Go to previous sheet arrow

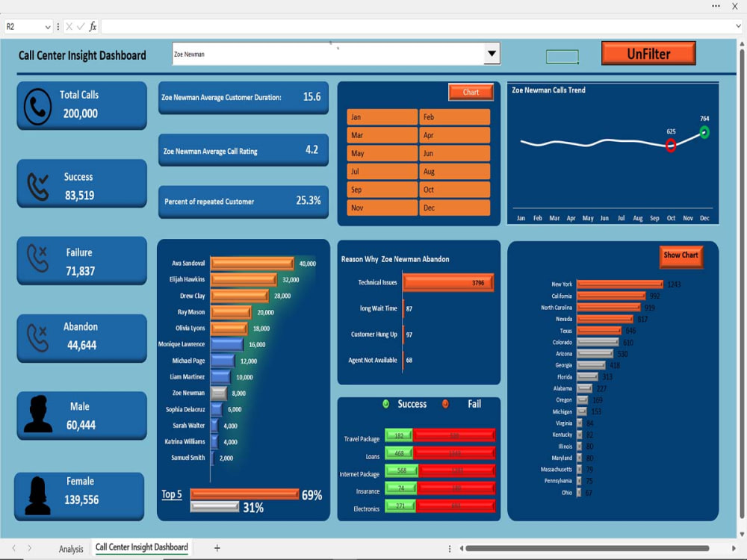[13, 548]
